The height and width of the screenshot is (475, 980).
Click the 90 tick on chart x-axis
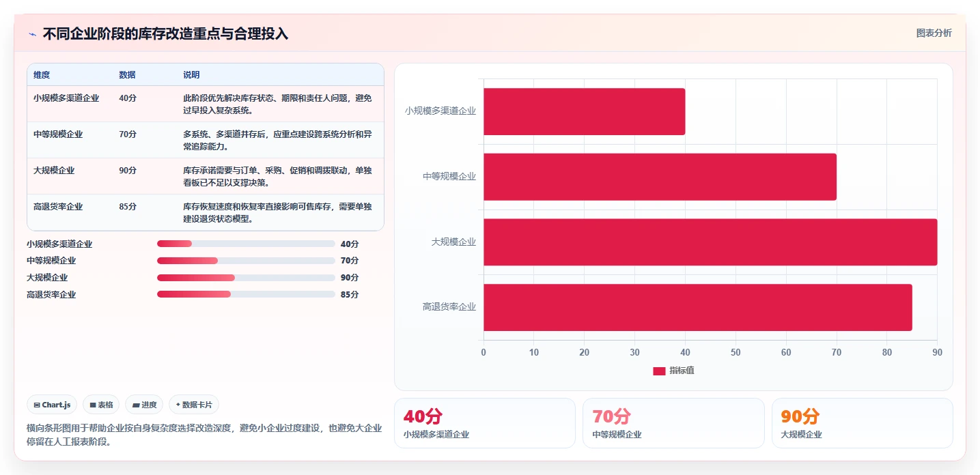pos(937,353)
